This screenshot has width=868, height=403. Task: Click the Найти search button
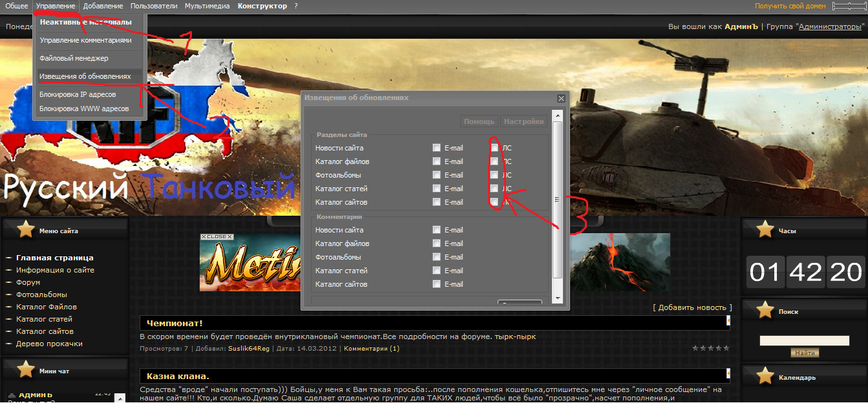pos(805,353)
